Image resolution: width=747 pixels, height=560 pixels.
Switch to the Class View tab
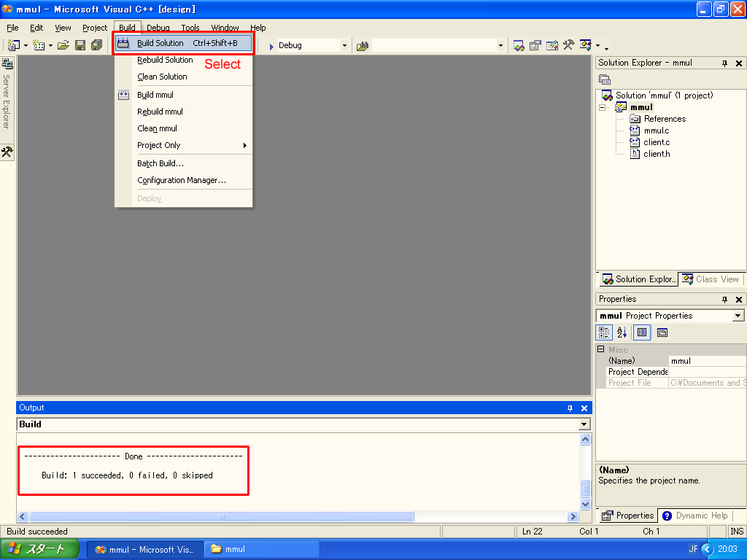pos(711,279)
